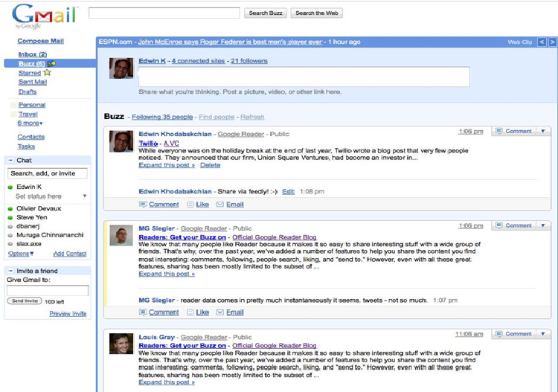Open the 'Set status here' dropdown
The width and height of the screenshot is (558, 392).
[x=84, y=196]
